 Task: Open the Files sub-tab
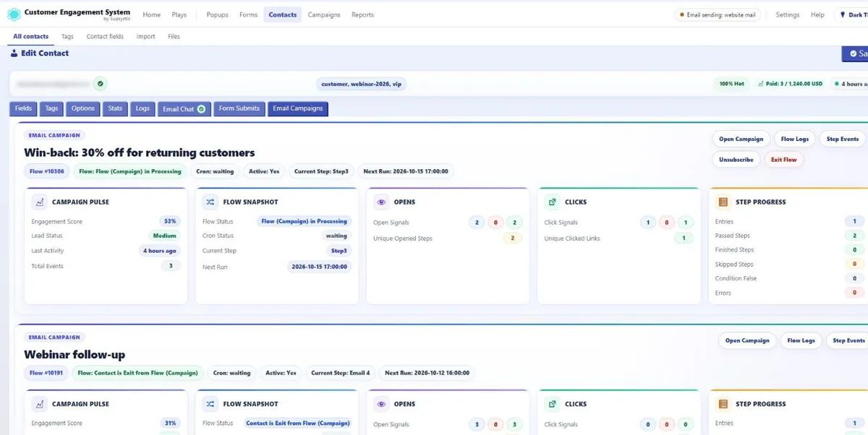[x=174, y=37]
